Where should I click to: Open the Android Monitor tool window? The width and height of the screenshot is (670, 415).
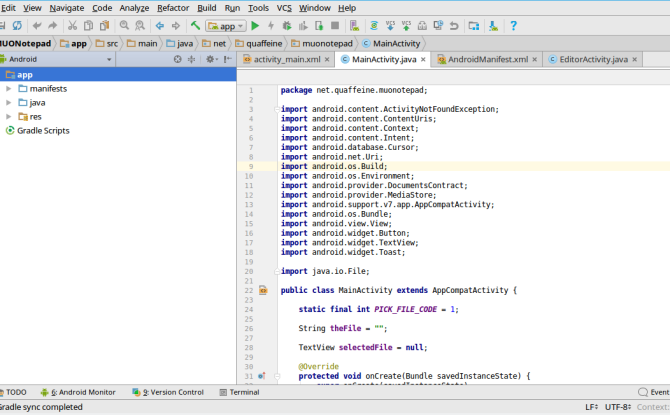coord(82,392)
